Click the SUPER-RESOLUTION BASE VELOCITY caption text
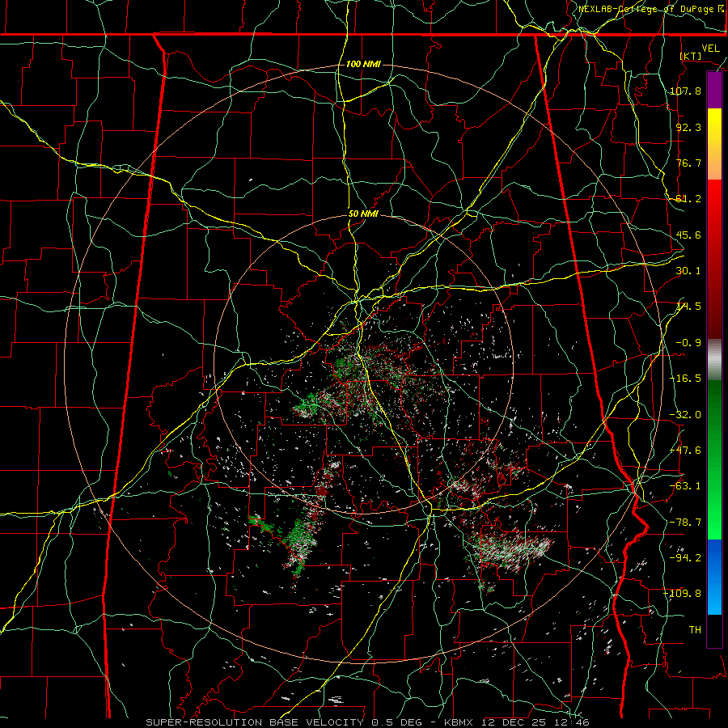The width and height of the screenshot is (728, 728). click(x=255, y=722)
